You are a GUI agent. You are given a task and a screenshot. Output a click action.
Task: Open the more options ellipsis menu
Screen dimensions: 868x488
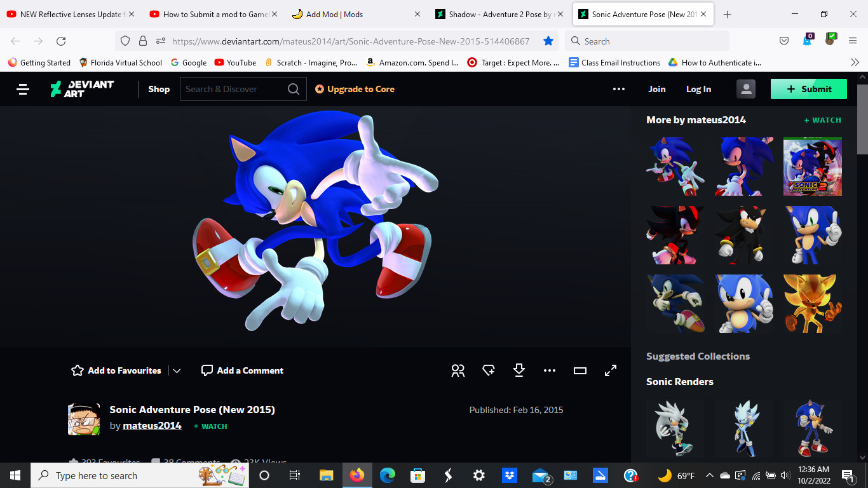tap(549, 370)
